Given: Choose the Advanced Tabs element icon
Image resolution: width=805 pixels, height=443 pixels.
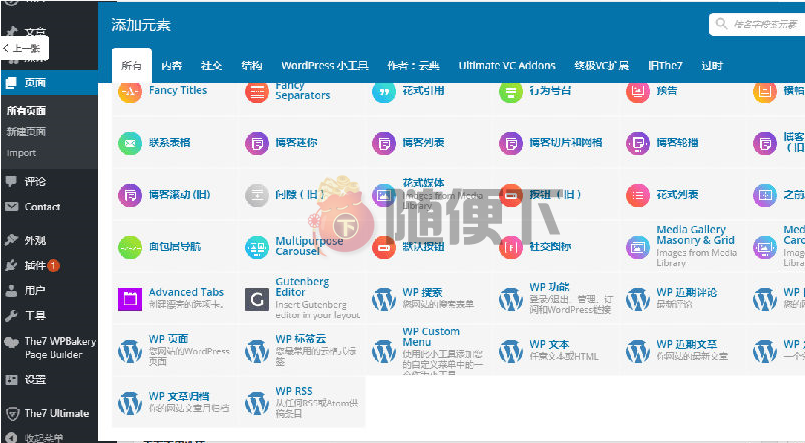Looking at the screenshot, I should (130, 298).
